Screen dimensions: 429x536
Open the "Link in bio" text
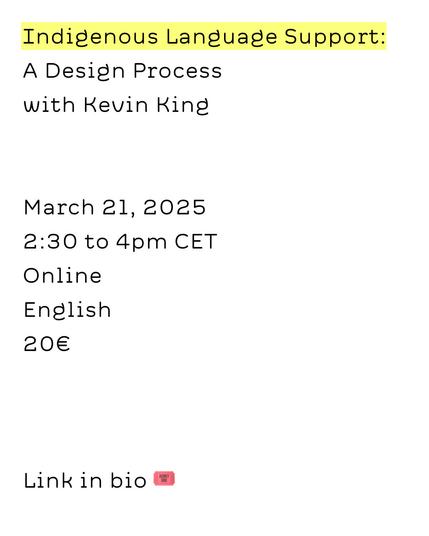point(85,480)
